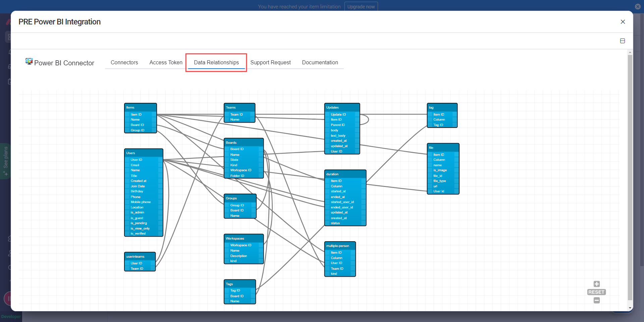
Task: Switch to the Connectors tab
Action: (x=124, y=62)
